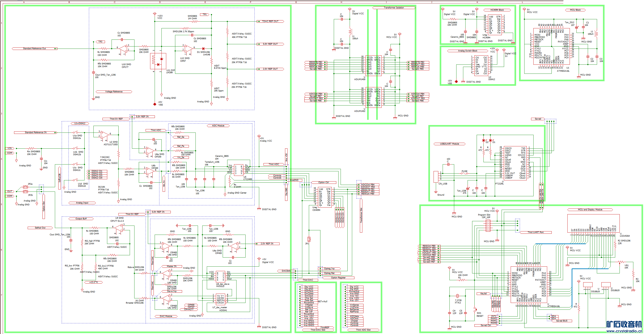Click the Transformer Isolation title label

coord(394,8)
